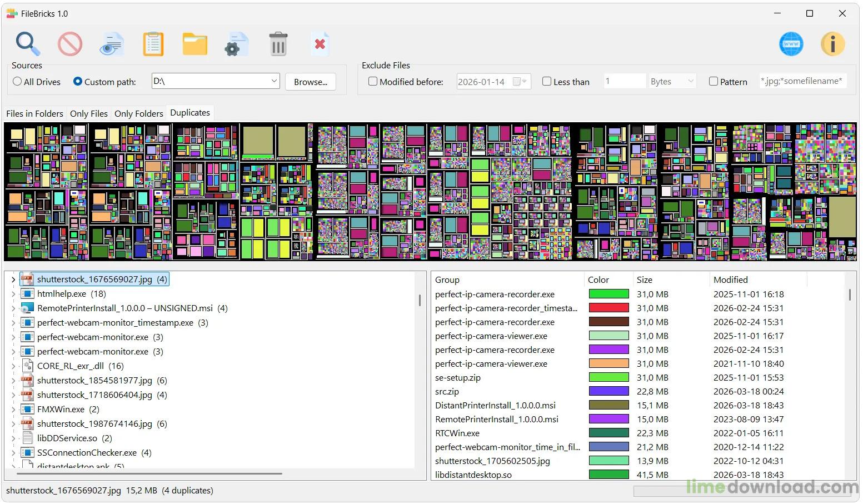
Task: Sort by the Color column header
Action: click(x=609, y=280)
